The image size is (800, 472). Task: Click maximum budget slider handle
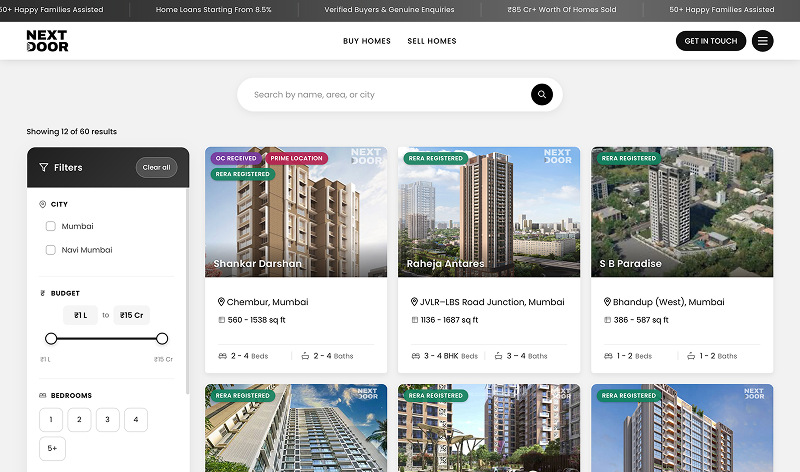(162, 338)
